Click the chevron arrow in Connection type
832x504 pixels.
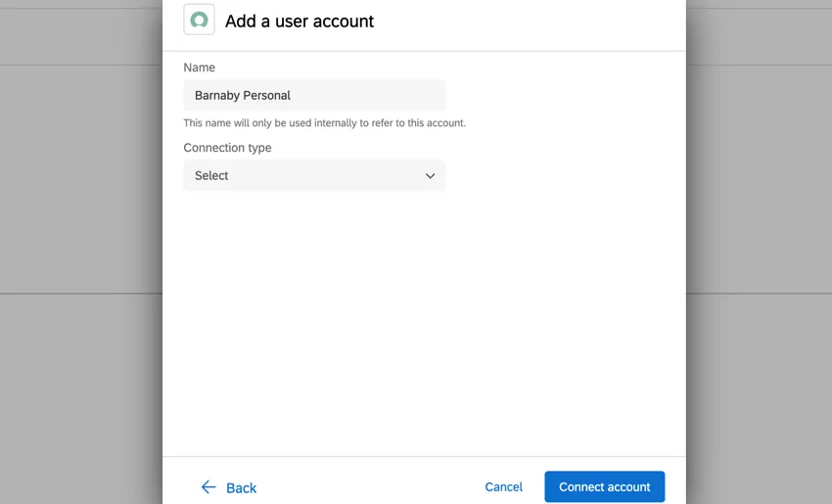pos(430,176)
